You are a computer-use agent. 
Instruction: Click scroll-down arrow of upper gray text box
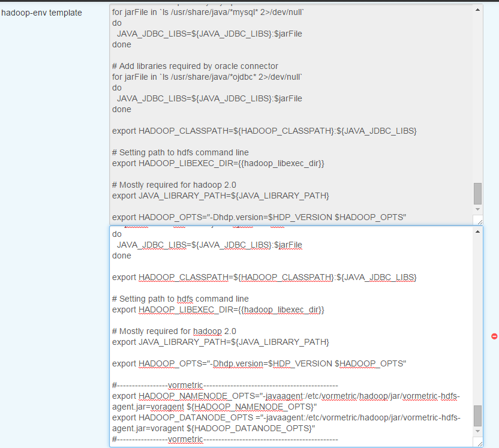pos(477,209)
